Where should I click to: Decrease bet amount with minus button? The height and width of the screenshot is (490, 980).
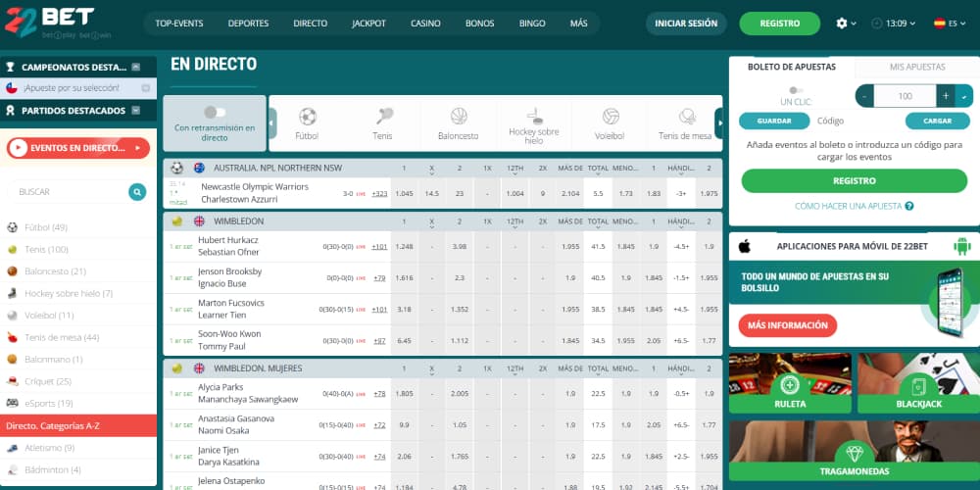(x=864, y=96)
